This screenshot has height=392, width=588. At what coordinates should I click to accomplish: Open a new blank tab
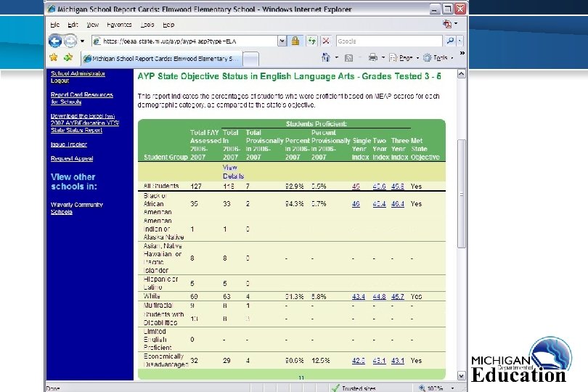tap(250, 59)
